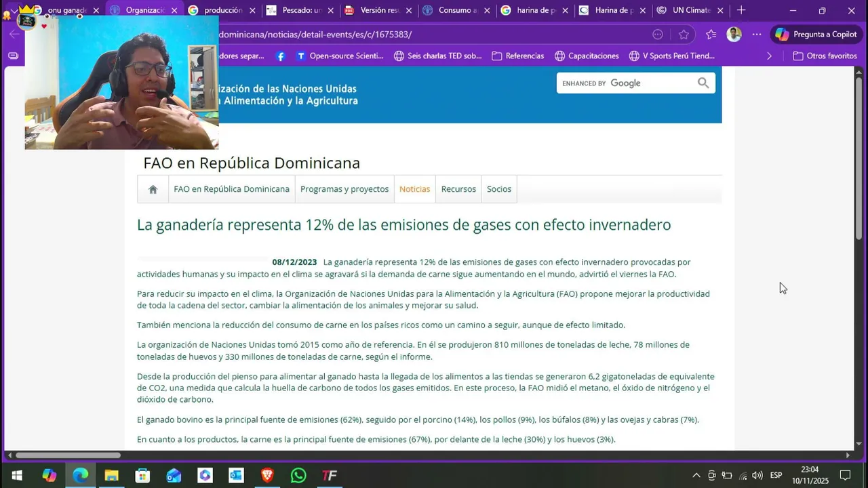
Task: Close the "Pescado: un" tab
Action: click(x=330, y=11)
